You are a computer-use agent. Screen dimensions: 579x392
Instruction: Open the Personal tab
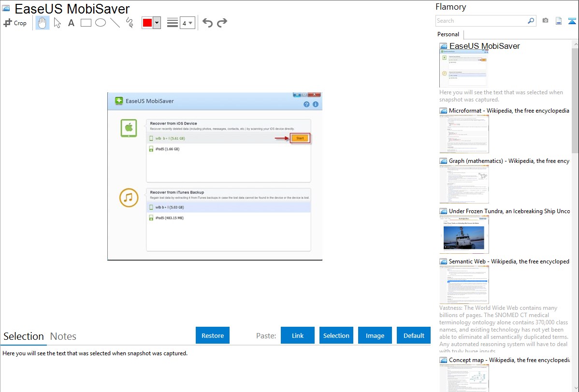click(x=448, y=34)
